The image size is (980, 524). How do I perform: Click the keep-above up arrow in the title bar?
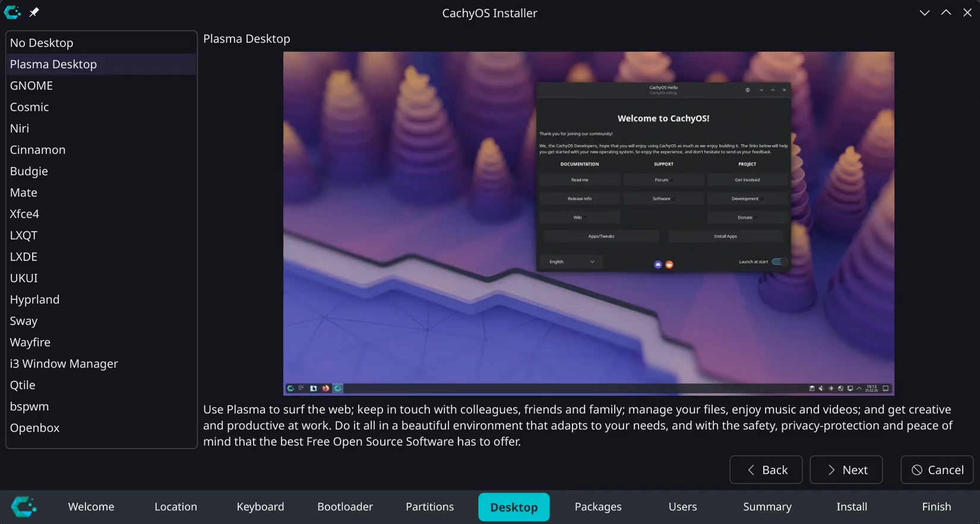[x=946, y=12]
